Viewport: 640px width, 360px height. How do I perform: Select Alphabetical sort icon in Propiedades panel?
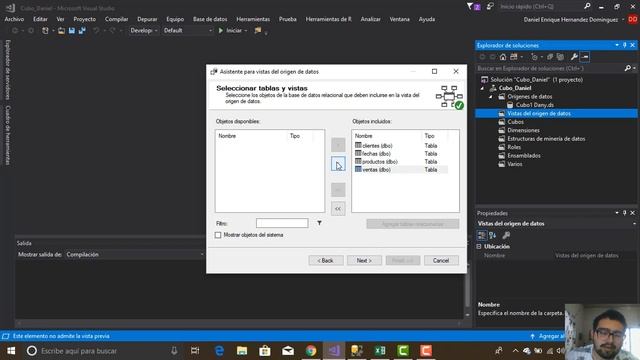(493, 235)
